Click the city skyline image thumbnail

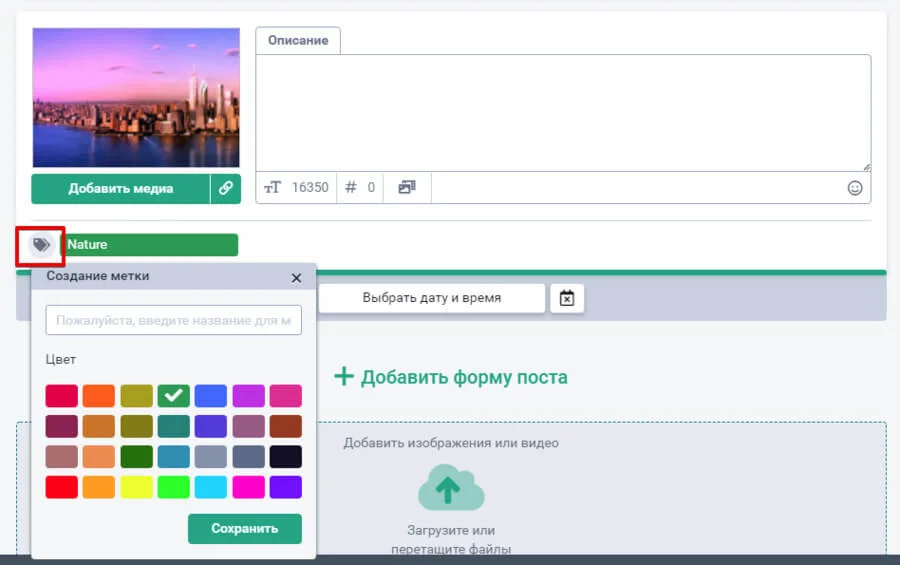click(x=136, y=97)
